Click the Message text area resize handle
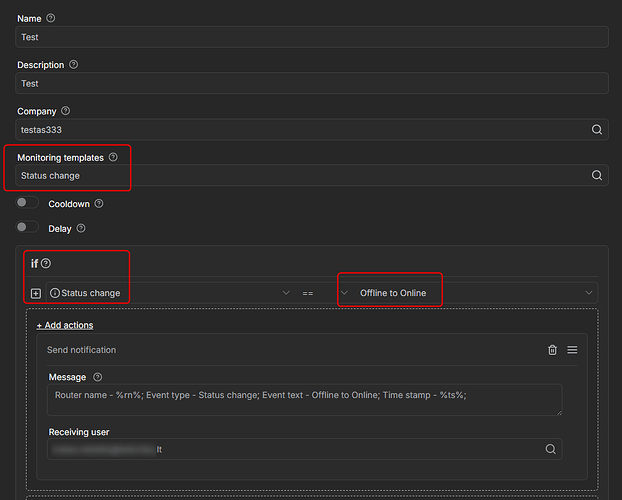 559,413
